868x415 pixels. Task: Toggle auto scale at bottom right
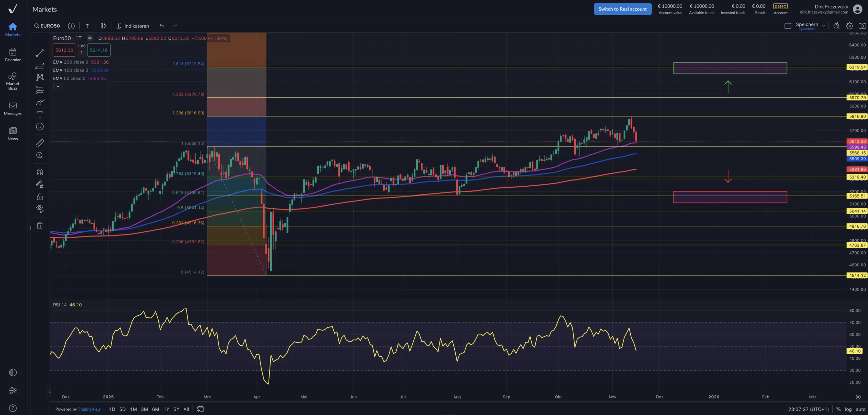pos(861,409)
